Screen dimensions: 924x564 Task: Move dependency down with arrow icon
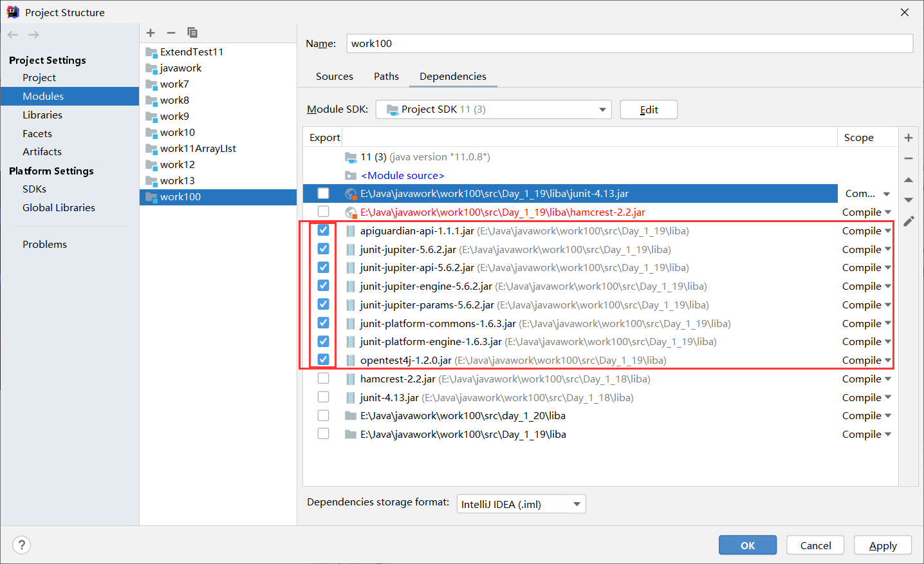909,200
